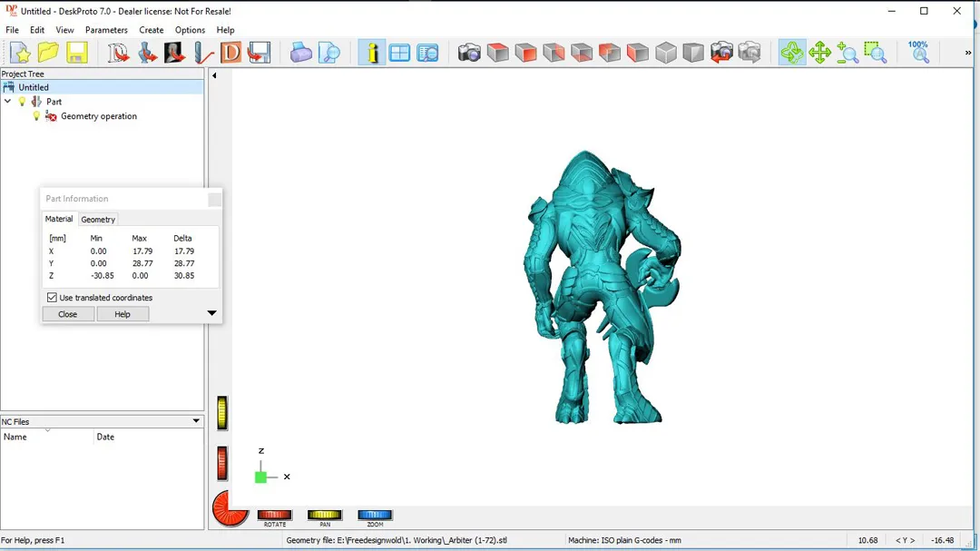Image resolution: width=980 pixels, height=551 pixels.
Task: Go to next view grey camera icon
Action: click(750, 53)
